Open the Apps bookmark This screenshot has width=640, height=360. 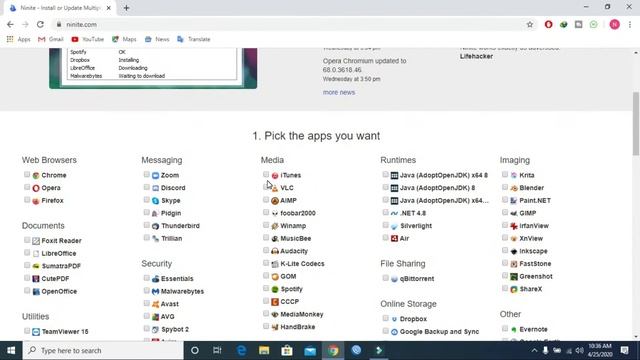[18, 39]
